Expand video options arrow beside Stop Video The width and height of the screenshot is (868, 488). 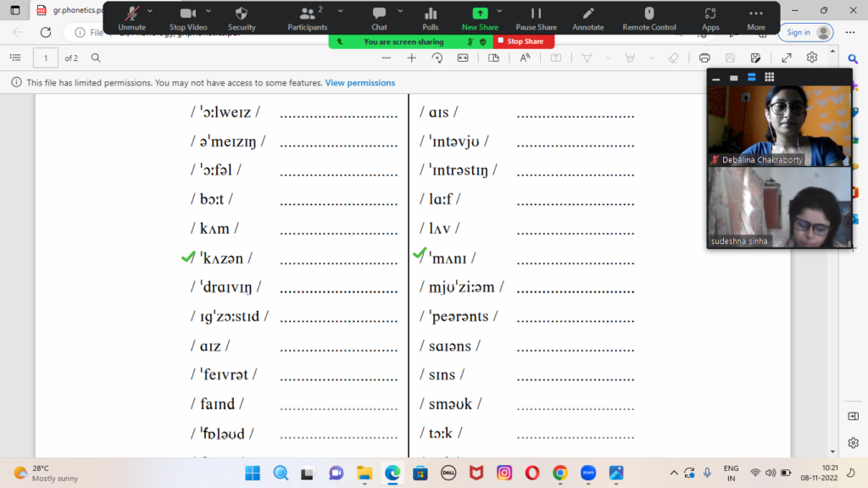[207, 11]
